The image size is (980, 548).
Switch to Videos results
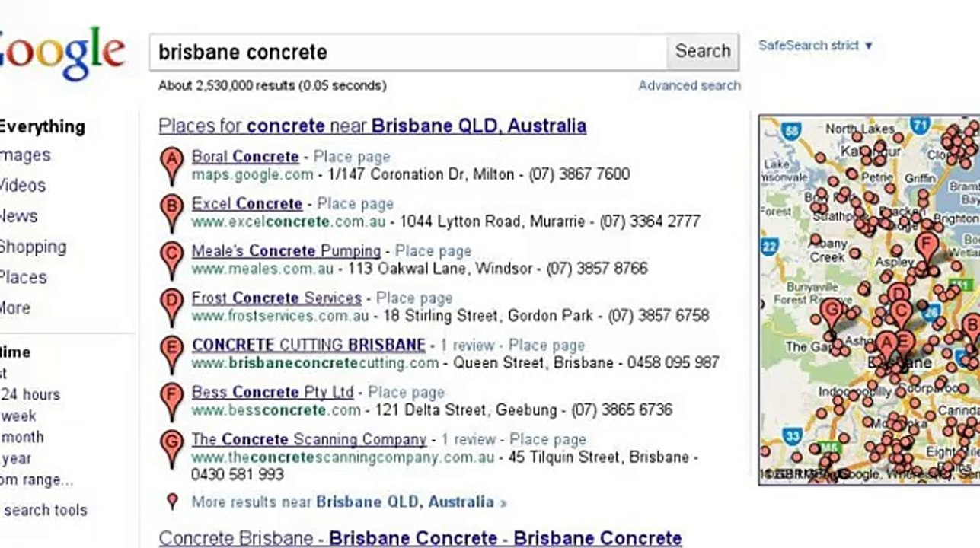(22, 186)
